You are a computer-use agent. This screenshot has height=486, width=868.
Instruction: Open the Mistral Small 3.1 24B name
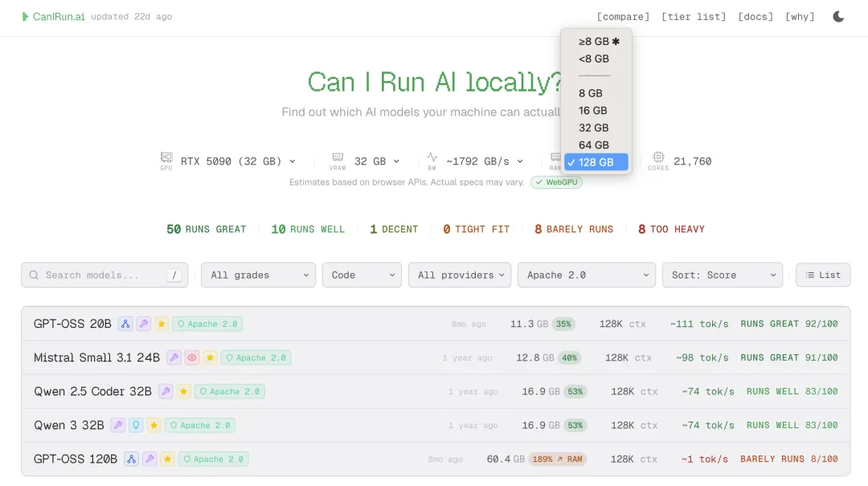97,357
